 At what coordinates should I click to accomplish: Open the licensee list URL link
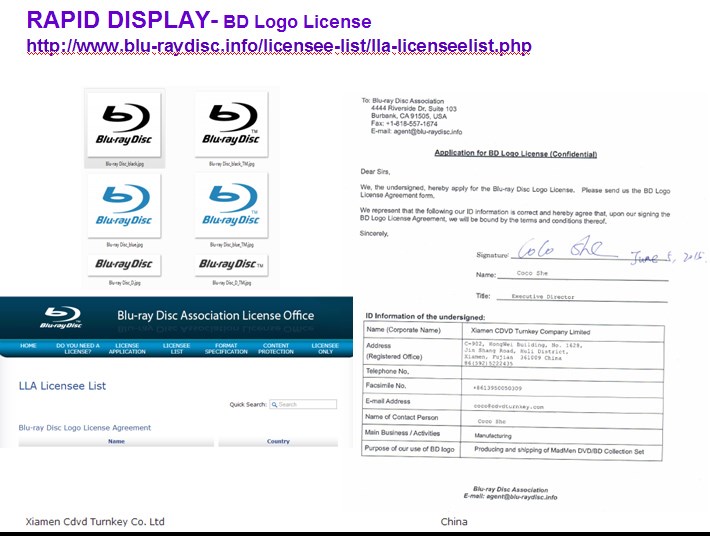pos(278,46)
